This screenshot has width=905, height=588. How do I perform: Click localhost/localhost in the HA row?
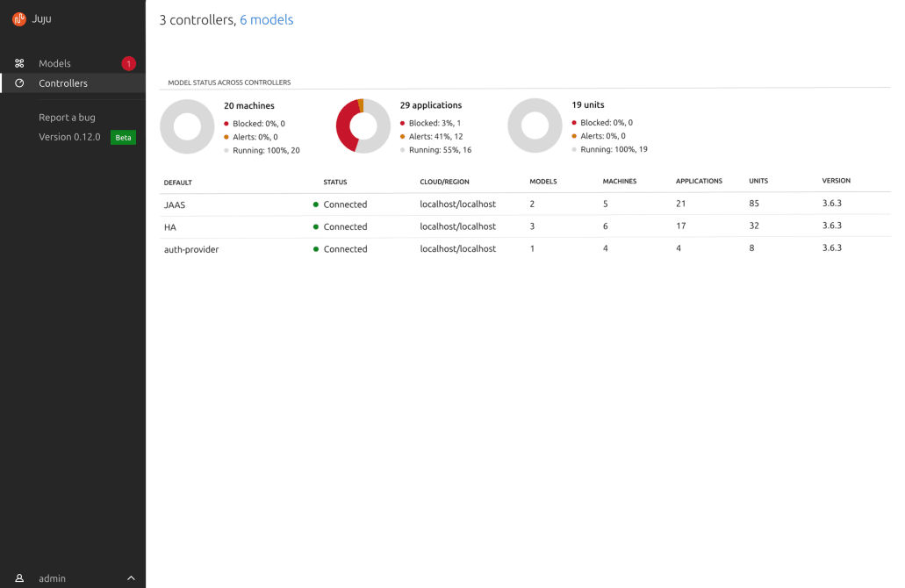tap(457, 226)
